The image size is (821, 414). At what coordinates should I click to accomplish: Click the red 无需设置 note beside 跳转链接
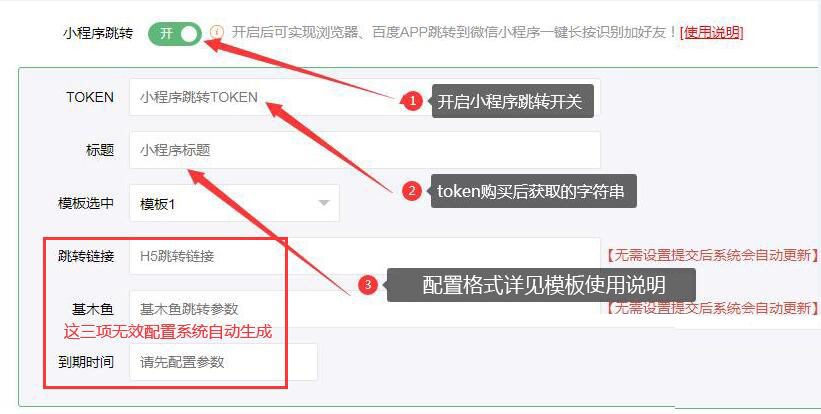tap(713, 255)
